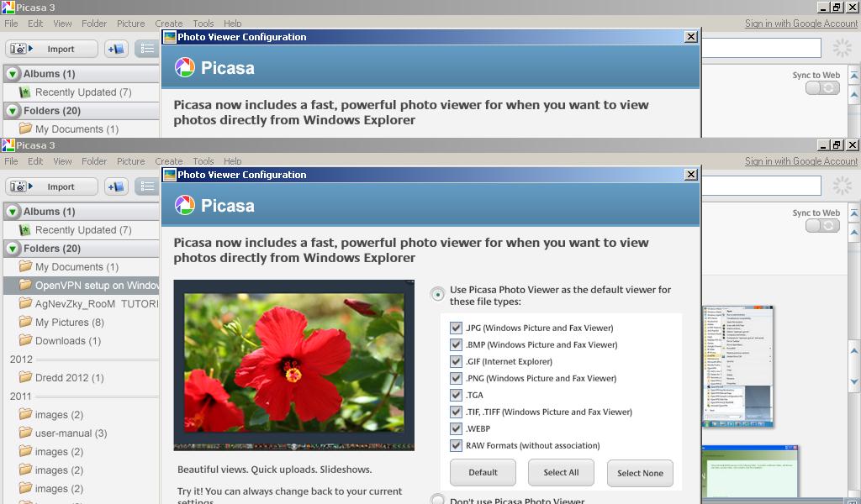Click hibiscus flower preview image in dialog
Image resolution: width=861 pixels, height=504 pixels.
click(293, 365)
